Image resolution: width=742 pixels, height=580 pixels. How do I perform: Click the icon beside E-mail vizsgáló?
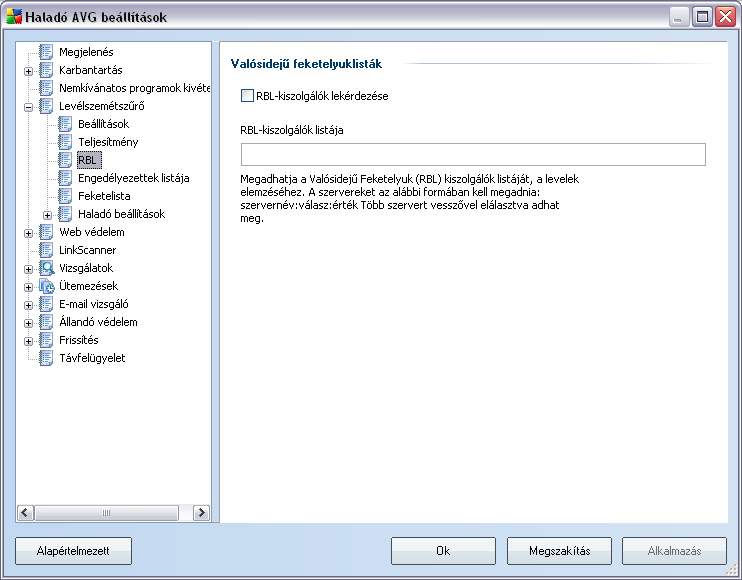coord(46,304)
